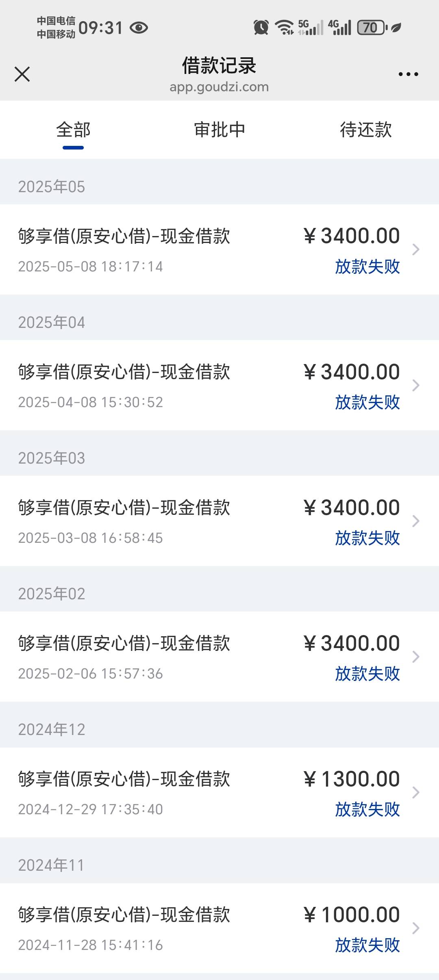439x980 pixels.
Task: Switch to the 审批中 tab
Action: click(219, 130)
